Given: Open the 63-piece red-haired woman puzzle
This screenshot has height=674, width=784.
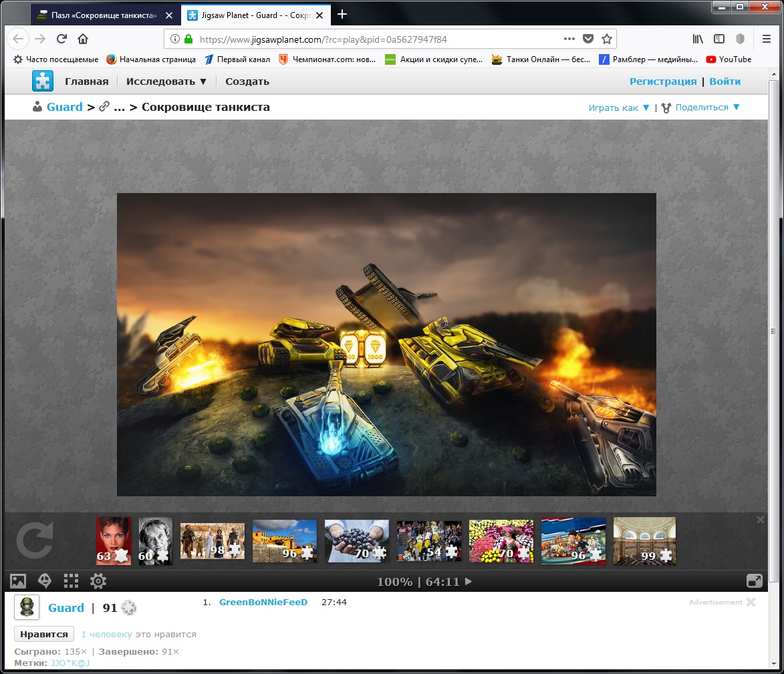Looking at the screenshot, I should tap(114, 540).
